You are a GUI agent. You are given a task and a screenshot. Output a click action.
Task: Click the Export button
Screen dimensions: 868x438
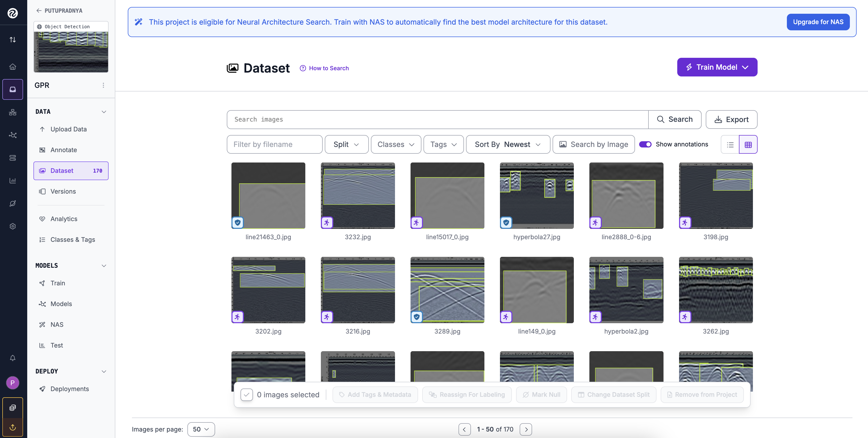(x=731, y=120)
